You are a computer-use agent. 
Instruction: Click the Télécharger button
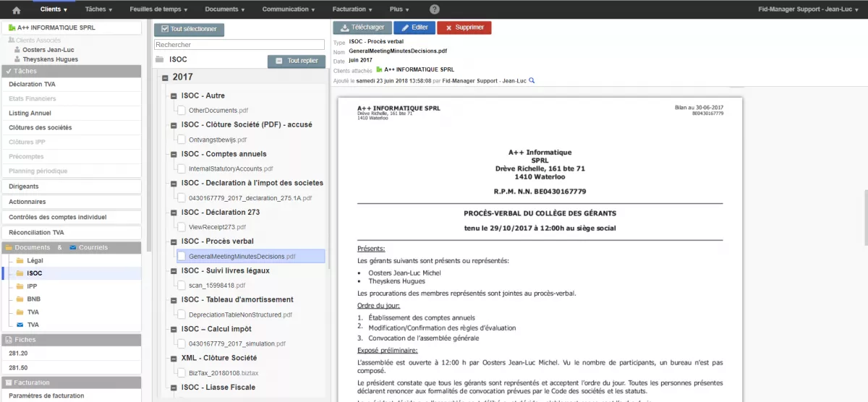tap(362, 27)
